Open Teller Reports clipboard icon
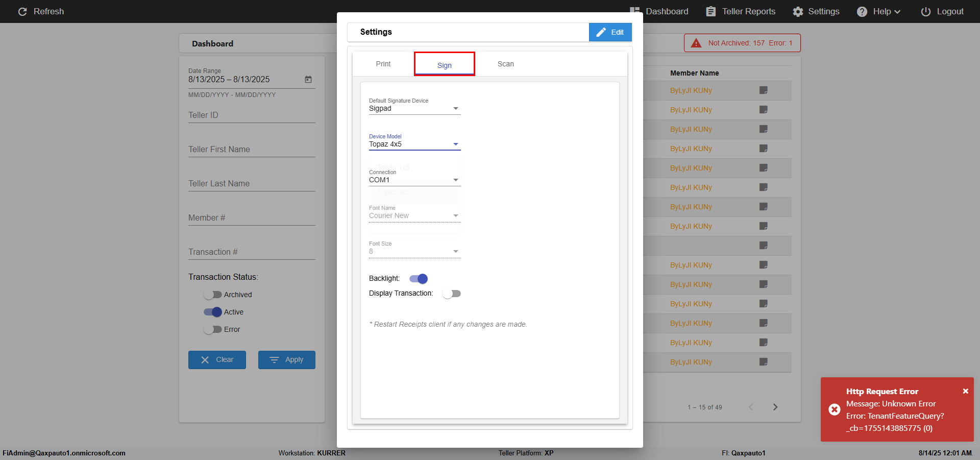 710,11
